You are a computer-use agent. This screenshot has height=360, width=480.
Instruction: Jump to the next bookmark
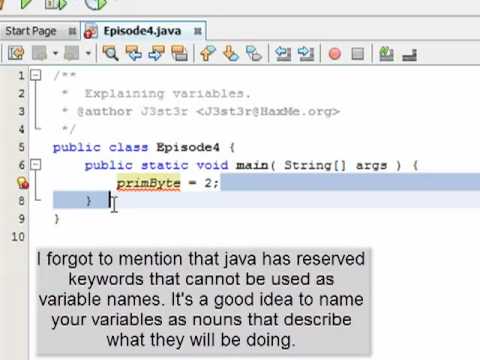point(231,53)
